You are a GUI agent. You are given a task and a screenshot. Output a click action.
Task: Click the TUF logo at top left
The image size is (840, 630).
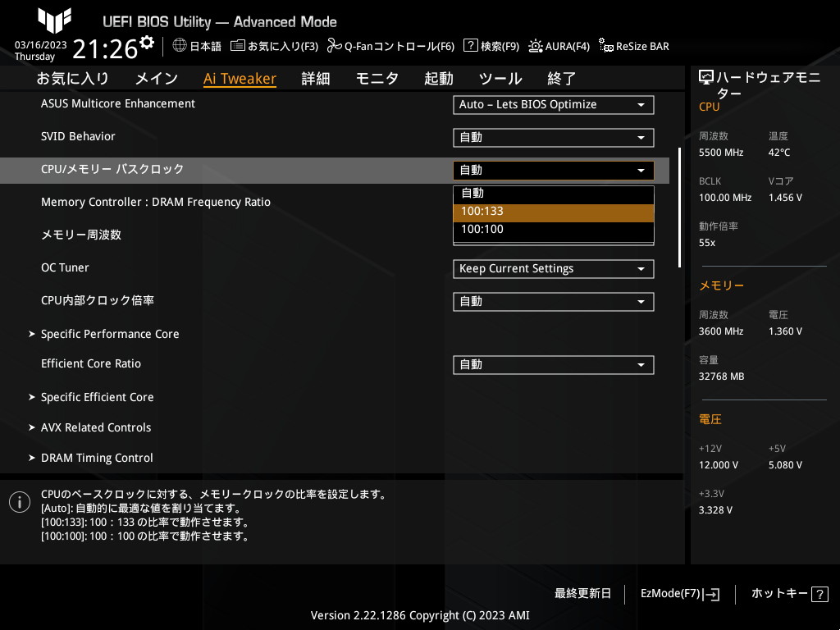tap(55, 21)
